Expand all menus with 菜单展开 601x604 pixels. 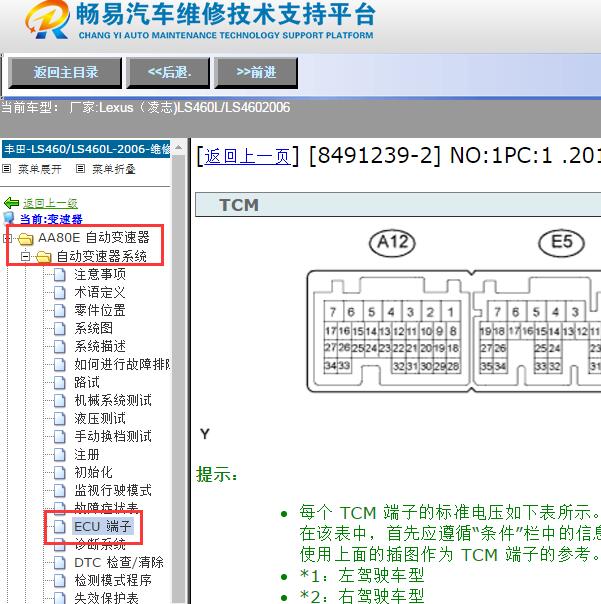click(x=40, y=169)
